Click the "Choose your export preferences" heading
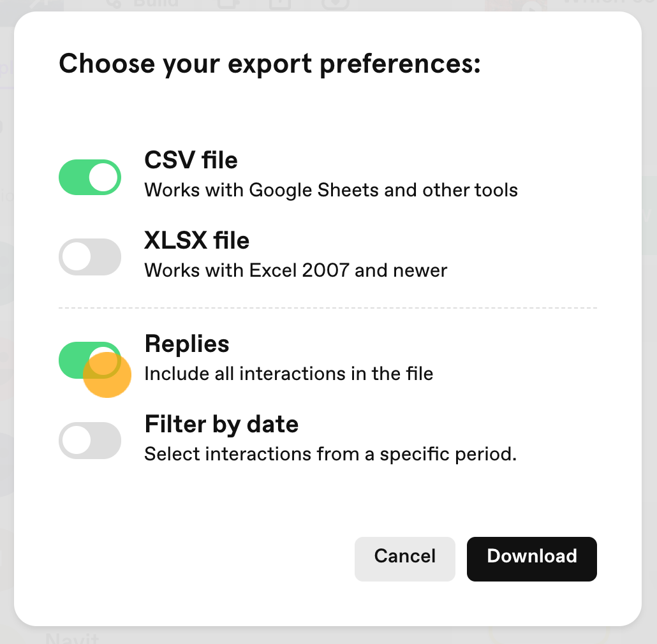The width and height of the screenshot is (657, 644). [270, 64]
